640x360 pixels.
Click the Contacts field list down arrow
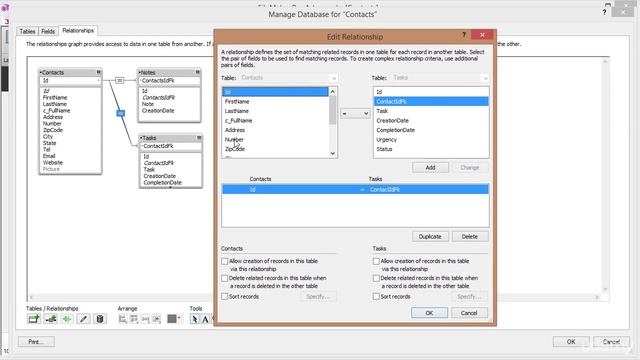point(333,153)
